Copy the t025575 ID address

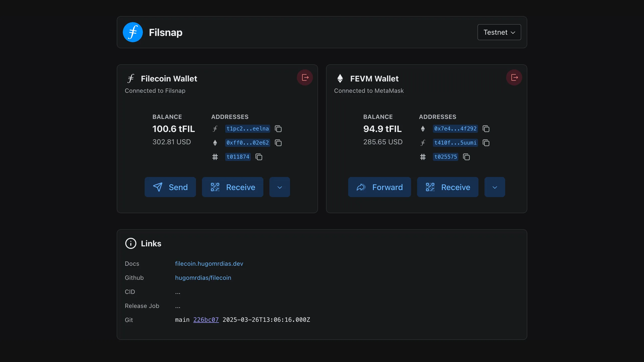pos(466,157)
